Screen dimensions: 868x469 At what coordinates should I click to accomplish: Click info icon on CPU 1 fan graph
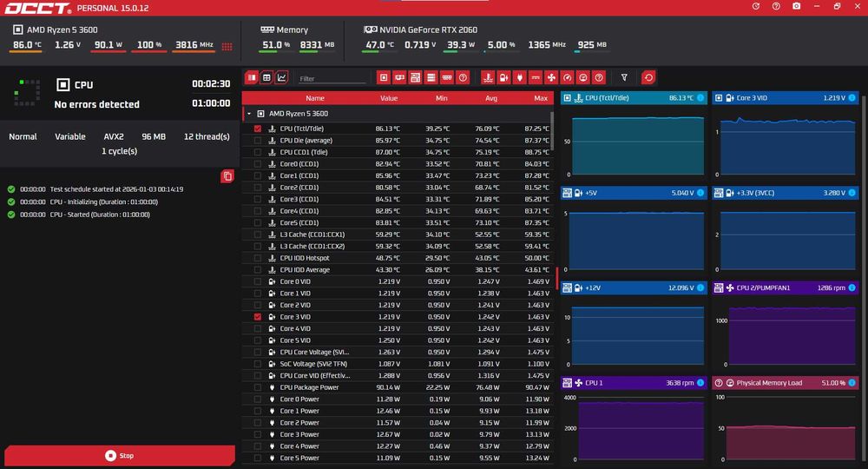[x=700, y=383]
